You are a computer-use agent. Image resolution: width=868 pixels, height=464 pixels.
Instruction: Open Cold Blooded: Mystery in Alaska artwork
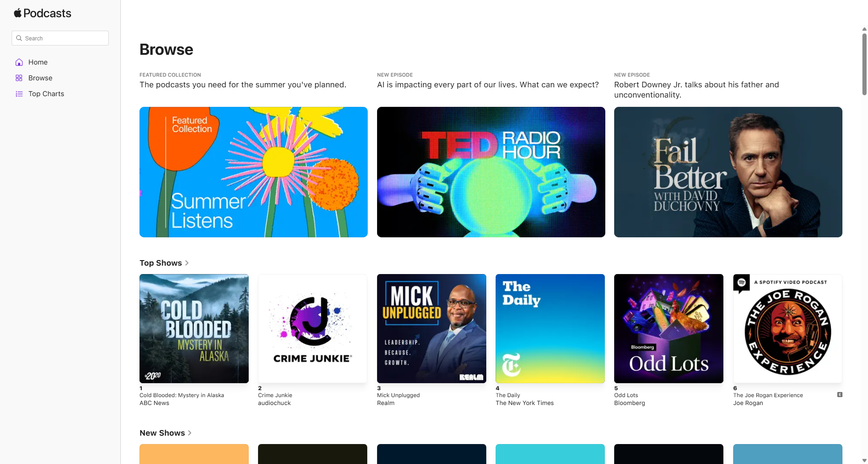tap(194, 328)
